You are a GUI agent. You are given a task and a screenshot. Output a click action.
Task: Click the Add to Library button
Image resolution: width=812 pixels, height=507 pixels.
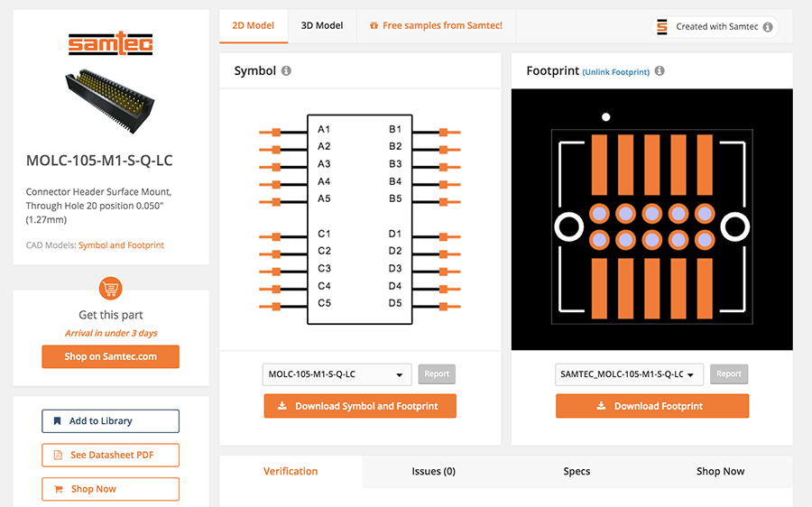(x=110, y=421)
